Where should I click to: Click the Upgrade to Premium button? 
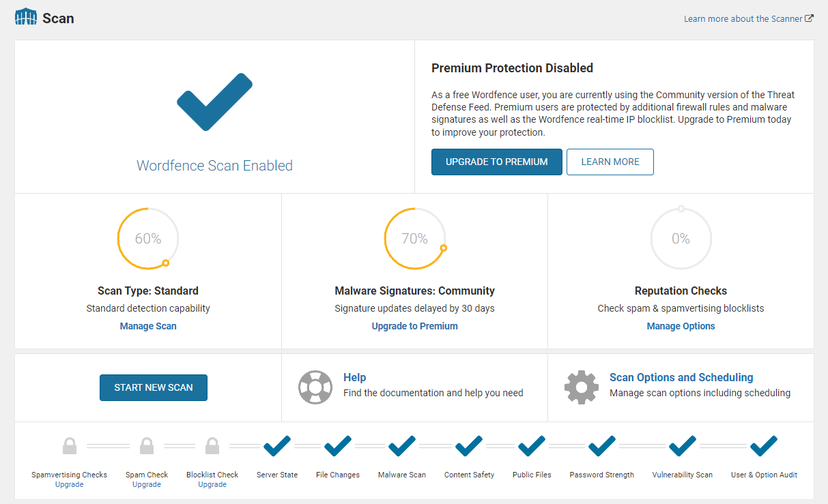(x=496, y=162)
